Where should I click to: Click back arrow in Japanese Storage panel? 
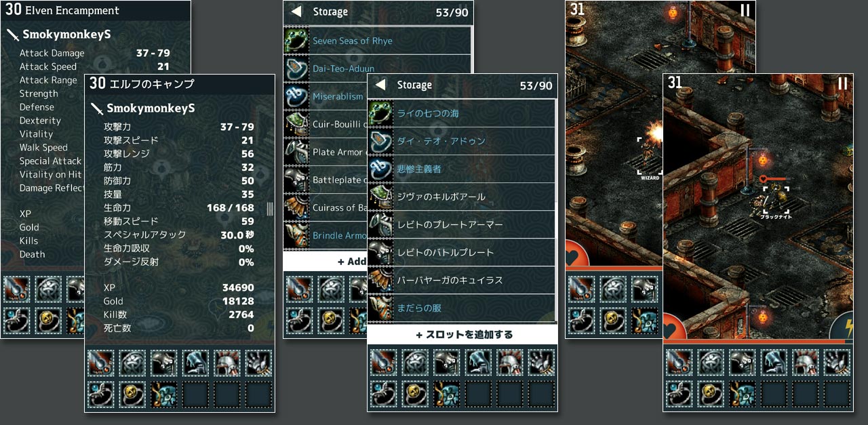pos(380,85)
